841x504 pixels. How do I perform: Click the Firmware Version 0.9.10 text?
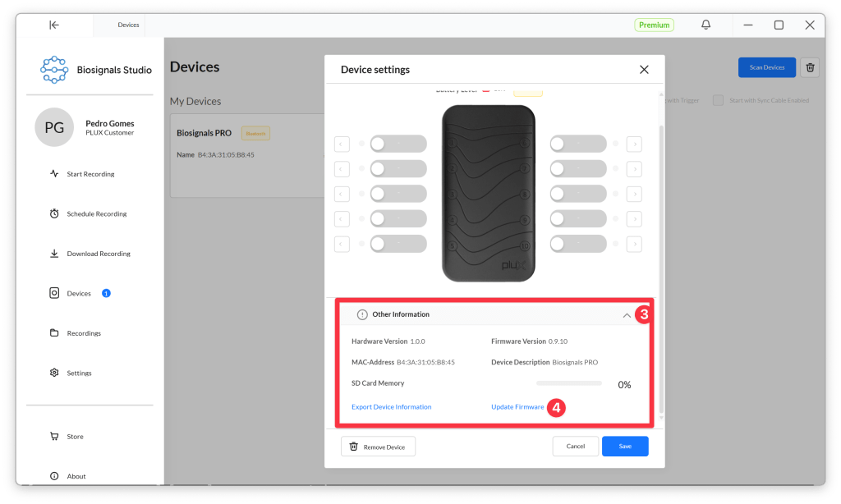(x=530, y=341)
